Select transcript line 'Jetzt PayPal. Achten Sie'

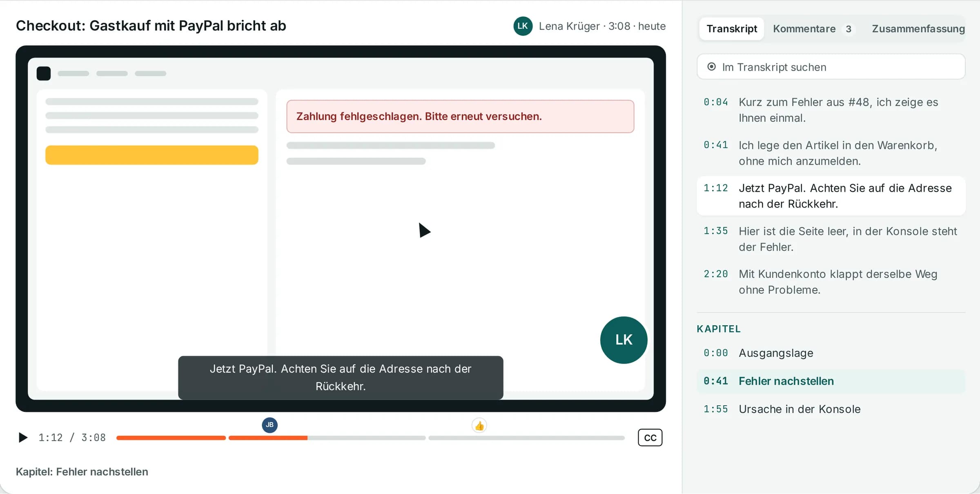[x=831, y=196]
